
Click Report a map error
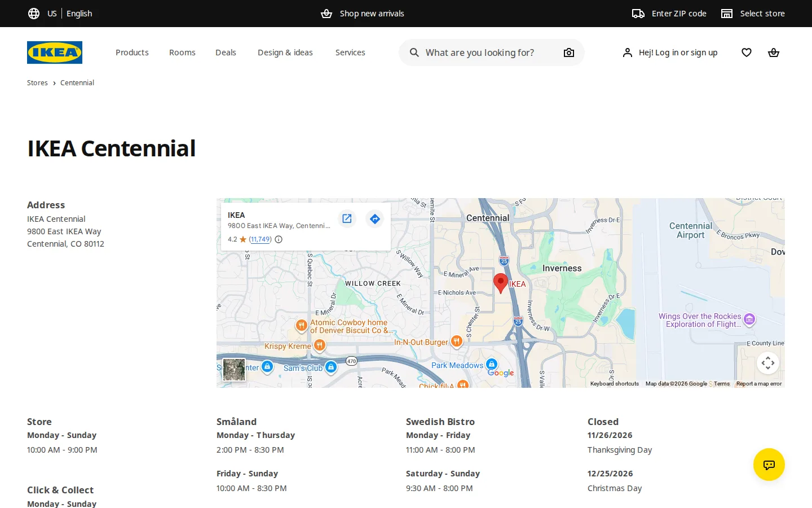[x=759, y=384]
